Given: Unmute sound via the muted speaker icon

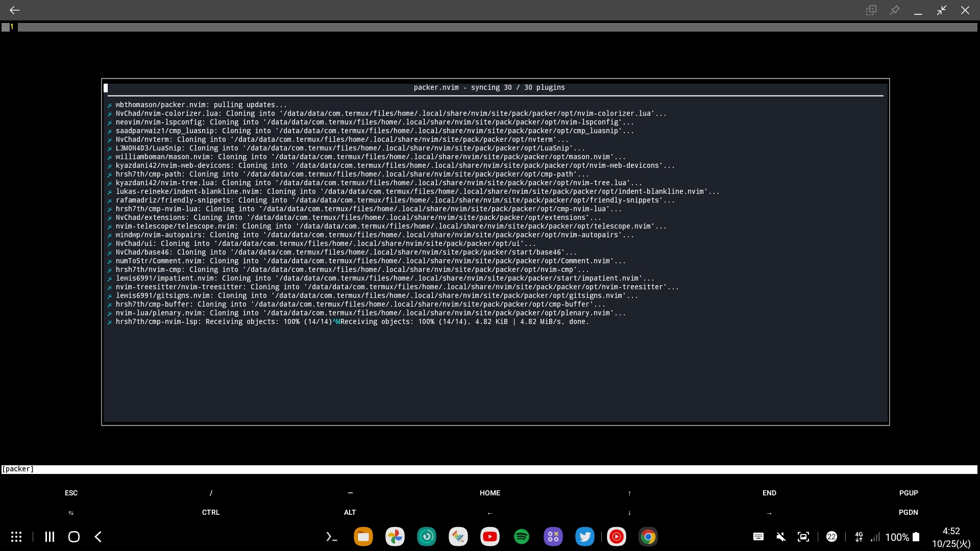Looking at the screenshot, I should coord(780,537).
